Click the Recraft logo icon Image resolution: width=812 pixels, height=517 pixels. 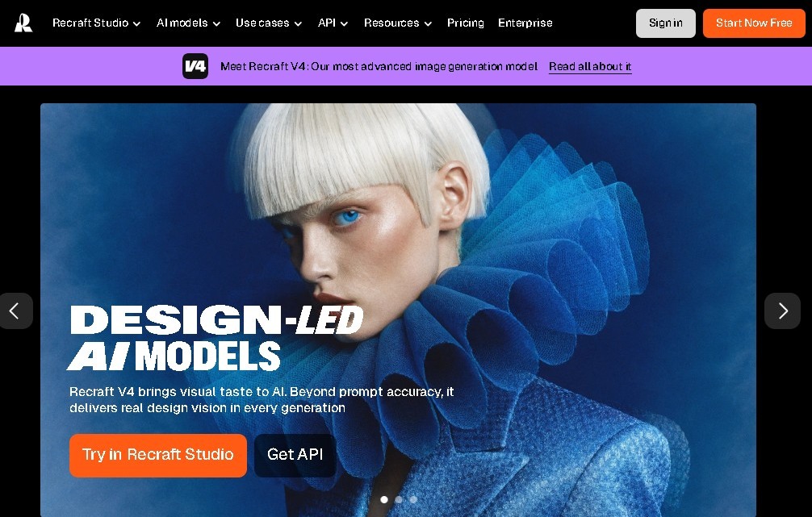(23, 23)
